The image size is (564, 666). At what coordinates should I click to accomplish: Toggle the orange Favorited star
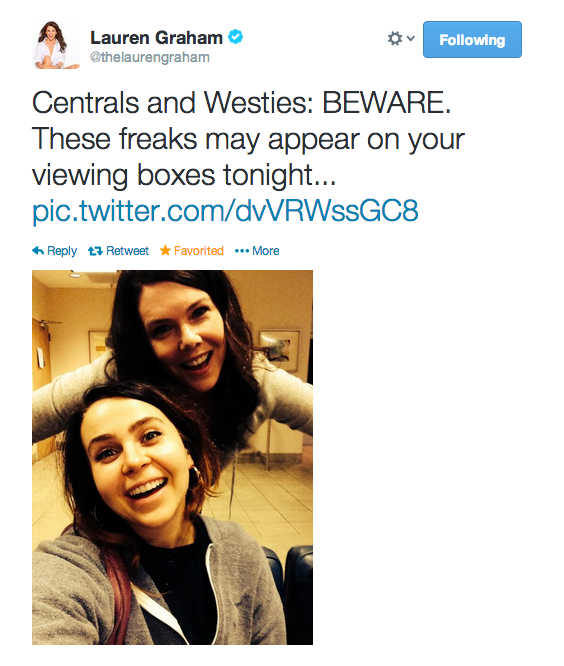coord(165,250)
